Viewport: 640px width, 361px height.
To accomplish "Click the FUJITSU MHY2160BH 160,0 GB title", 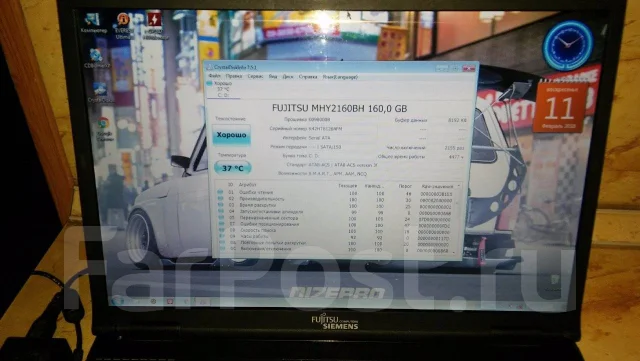I will pos(339,108).
